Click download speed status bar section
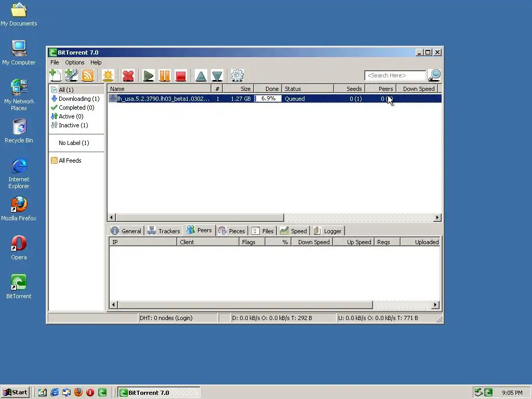The width and height of the screenshot is (532, 399). [x=283, y=318]
